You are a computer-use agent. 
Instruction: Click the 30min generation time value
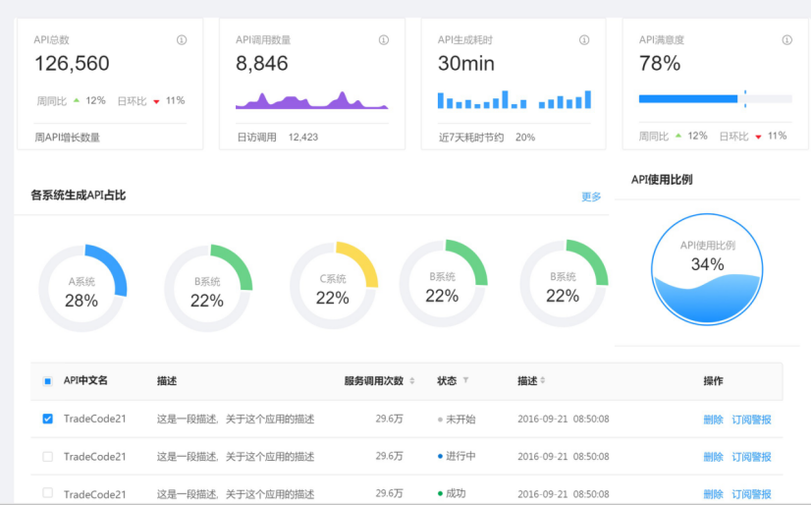(466, 63)
